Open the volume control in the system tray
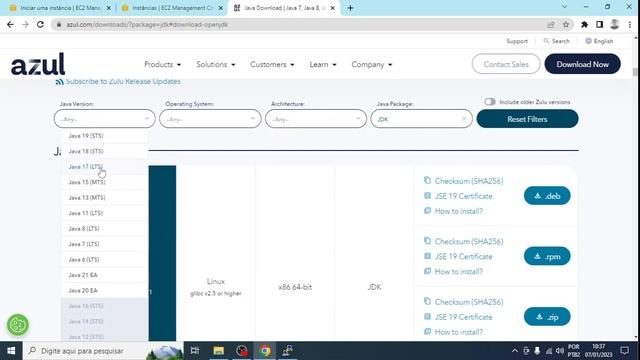 (x=560, y=351)
